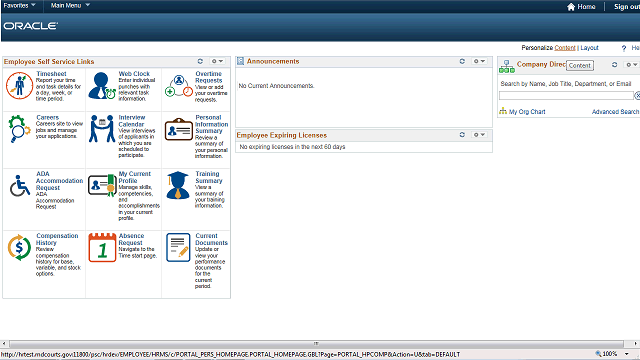Open the Favorites menu
This screenshot has width=640, height=360.
tap(19, 5)
